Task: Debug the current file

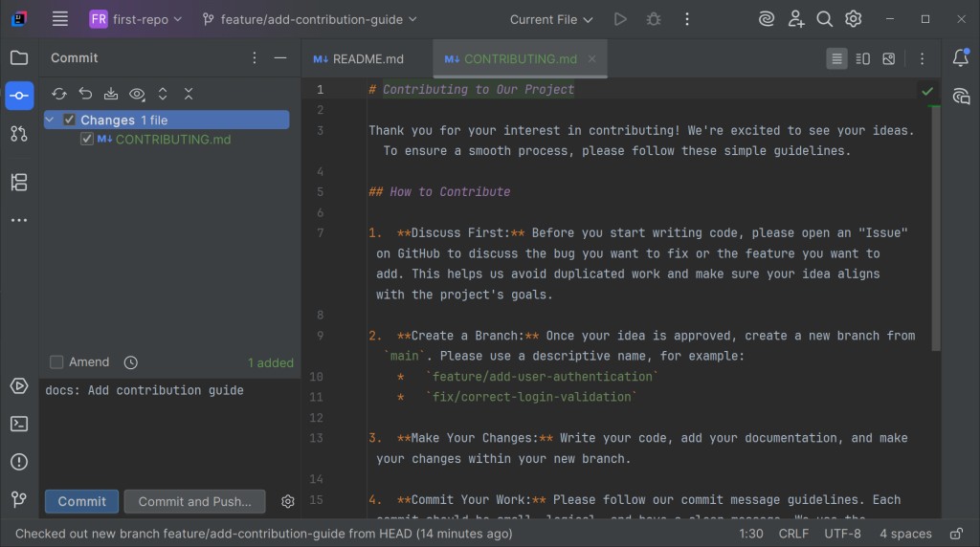Action: coord(654,19)
